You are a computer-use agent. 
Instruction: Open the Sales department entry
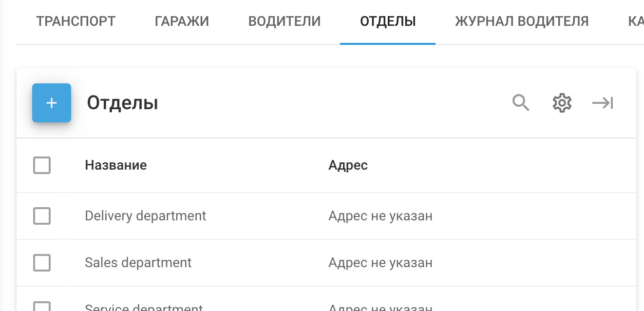pos(138,263)
